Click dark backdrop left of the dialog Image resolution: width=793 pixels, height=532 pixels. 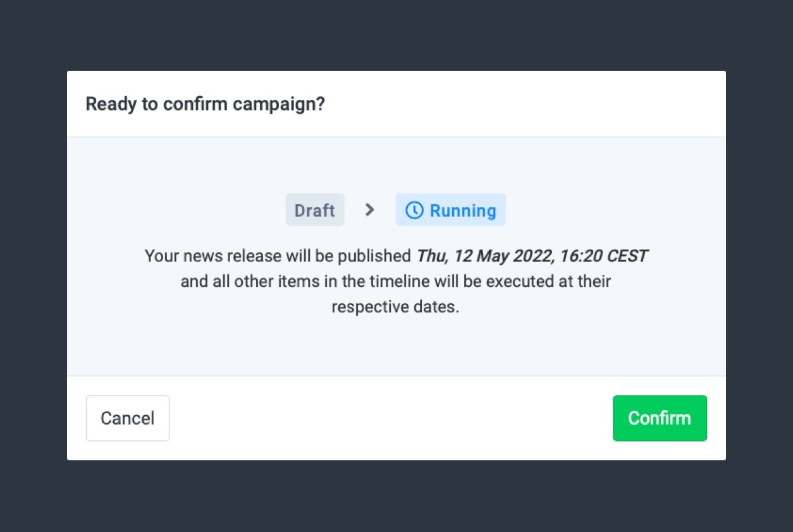[33, 265]
